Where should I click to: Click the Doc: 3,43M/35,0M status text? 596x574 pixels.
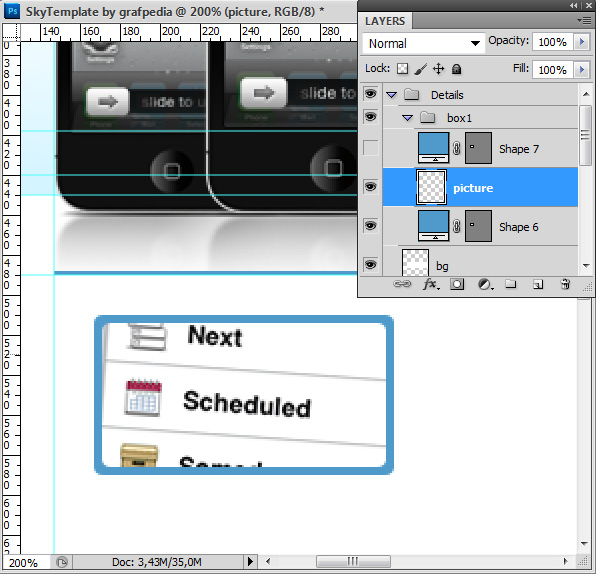tap(157, 562)
